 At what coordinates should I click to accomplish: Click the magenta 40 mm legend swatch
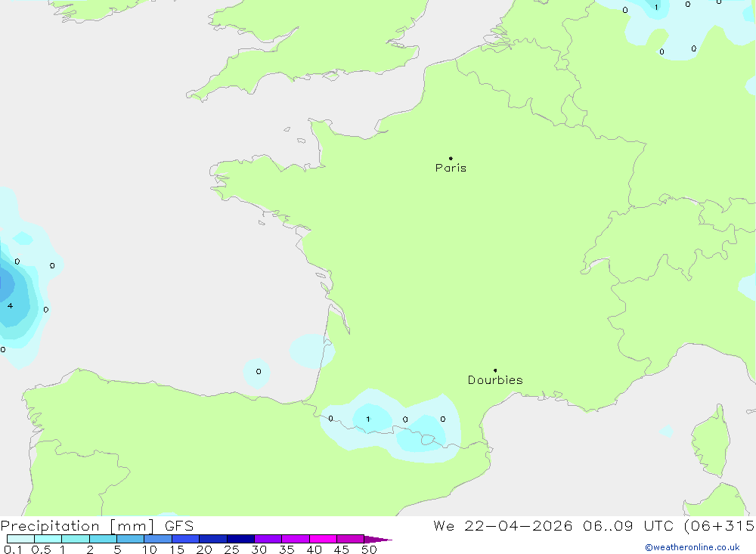[323, 539]
